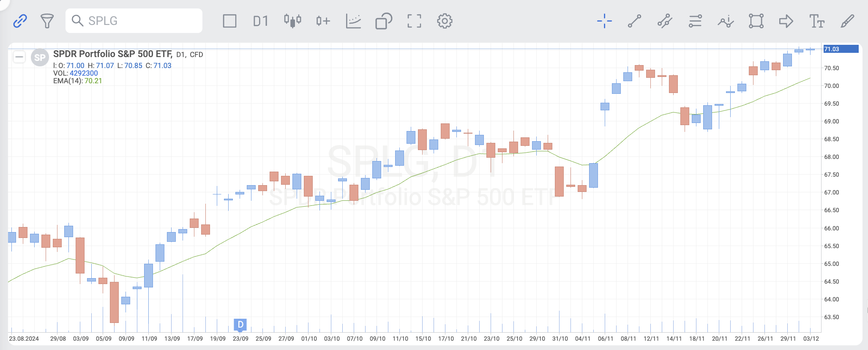Click the 70.00 price axis label
The image size is (868, 350).
pos(832,86)
